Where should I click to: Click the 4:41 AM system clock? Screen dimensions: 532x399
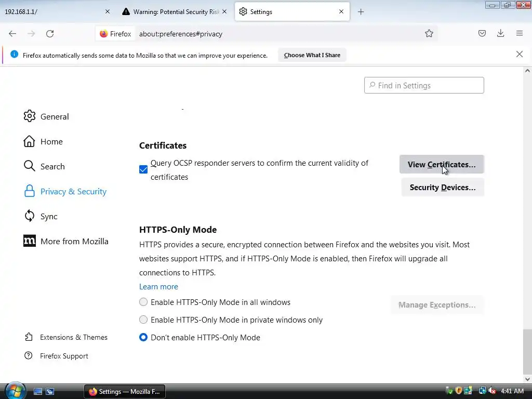[512, 391]
